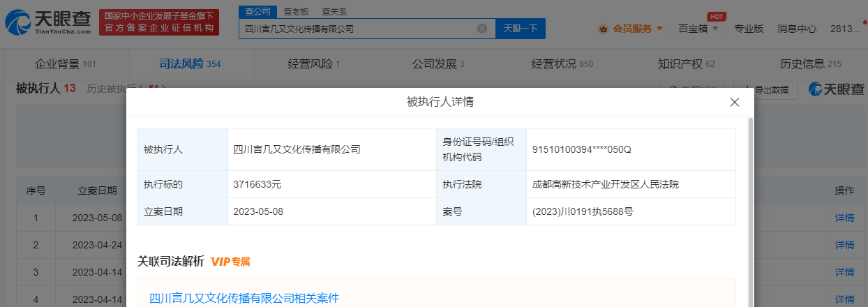Close the 被执行人详情 dialog
The image size is (868, 307).
click(734, 102)
